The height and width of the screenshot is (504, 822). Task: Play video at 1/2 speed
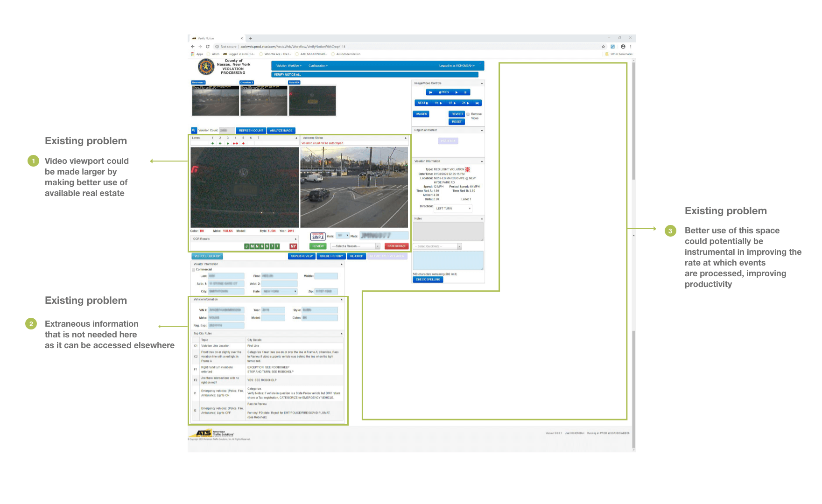pos(452,103)
